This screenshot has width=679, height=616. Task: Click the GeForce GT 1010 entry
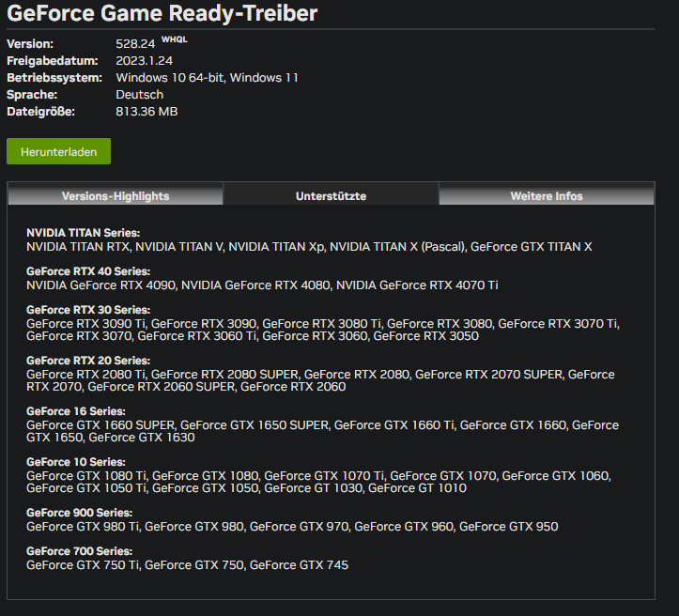(x=417, y=488)
